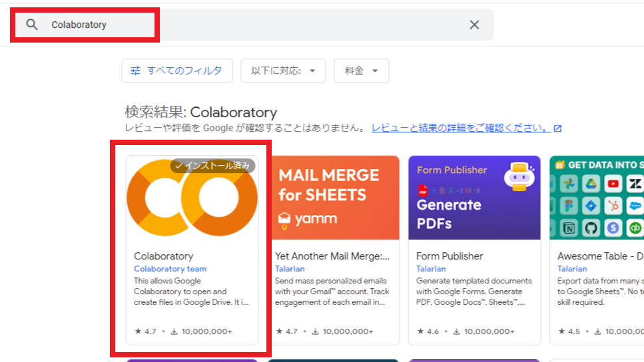The height and width of the screenshot is (362, 644).
Task: Open the Talarian link under Form Publisher
Action: pos(431,269)
